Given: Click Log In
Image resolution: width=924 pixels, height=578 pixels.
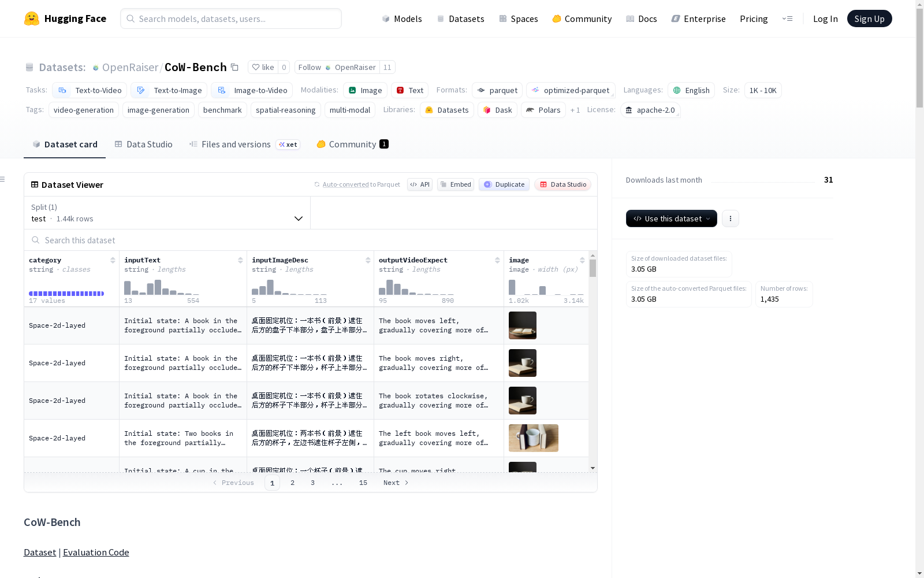Looking at the screenshot, I should pyautogui.click(x=825, y=18).
